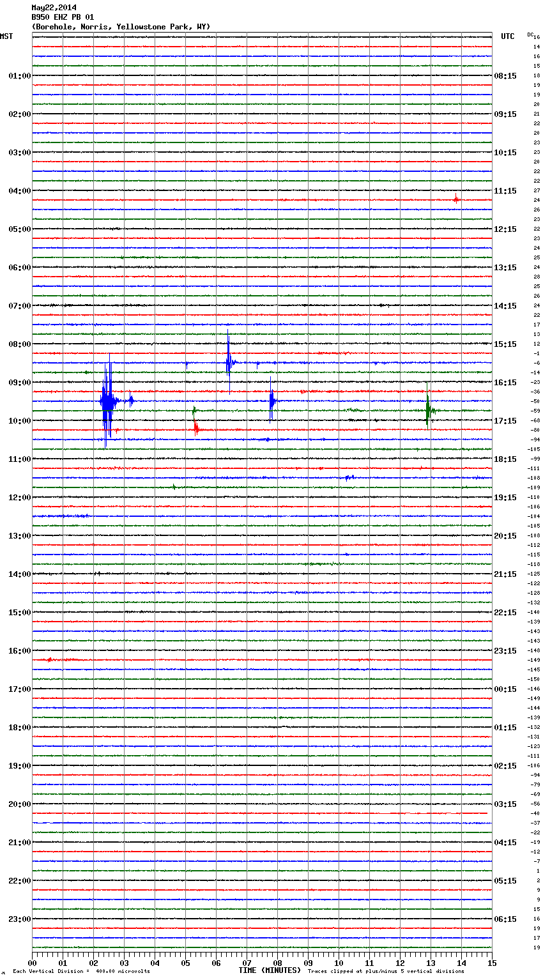Click the UTC timezone label
The width and height of the screenshot is (543, 980).
click(x=507, y=36)
